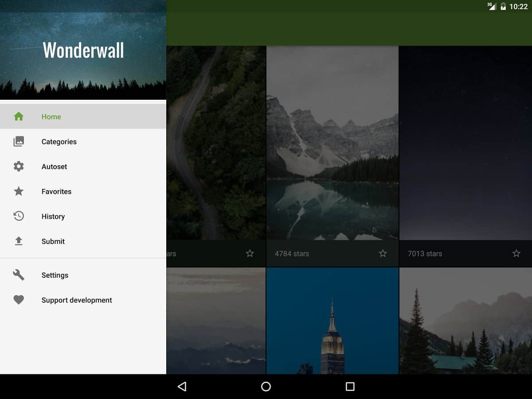Image resolution: width=532 pixels, height=399 pixels.
Task: Click the Autoset gear icon
Action: (x=19, y=166)
